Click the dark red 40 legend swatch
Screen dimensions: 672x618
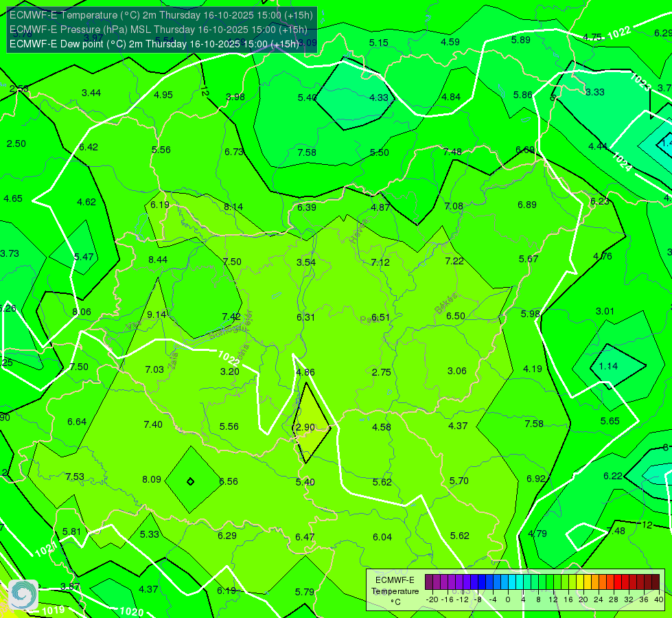[656, 582]
